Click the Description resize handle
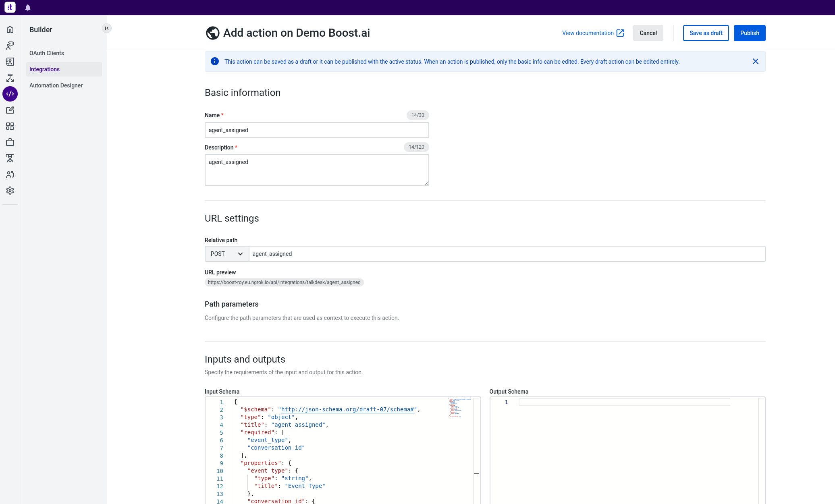The image size is (835, 504). pos(426,183)
